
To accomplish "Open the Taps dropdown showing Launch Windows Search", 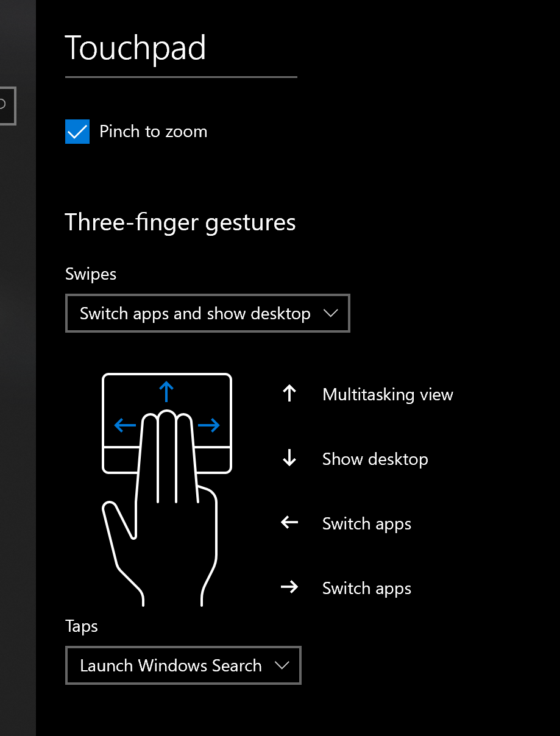I will click(x=183, y=665).
